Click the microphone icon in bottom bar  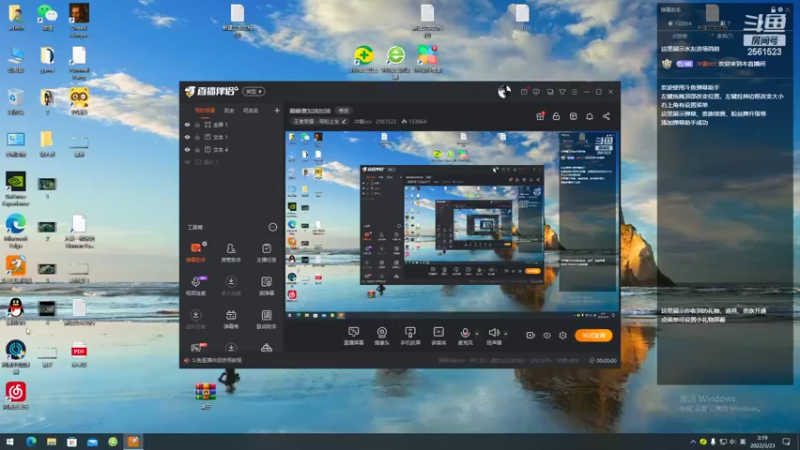(x=465, y=333)
